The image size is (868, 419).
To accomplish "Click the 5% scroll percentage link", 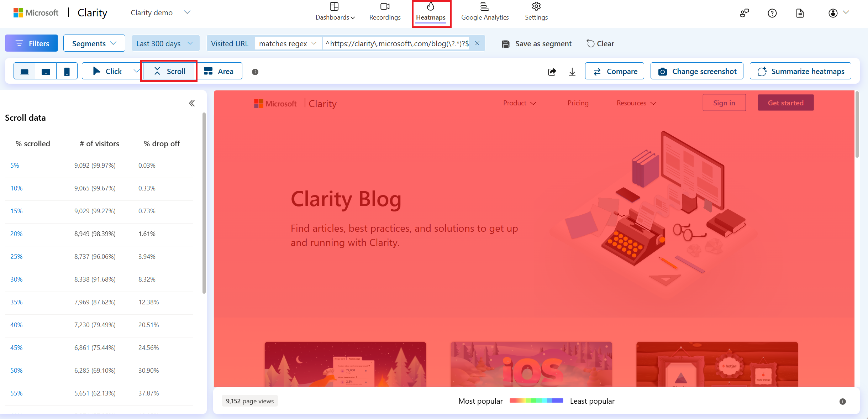I will [14, 164].
